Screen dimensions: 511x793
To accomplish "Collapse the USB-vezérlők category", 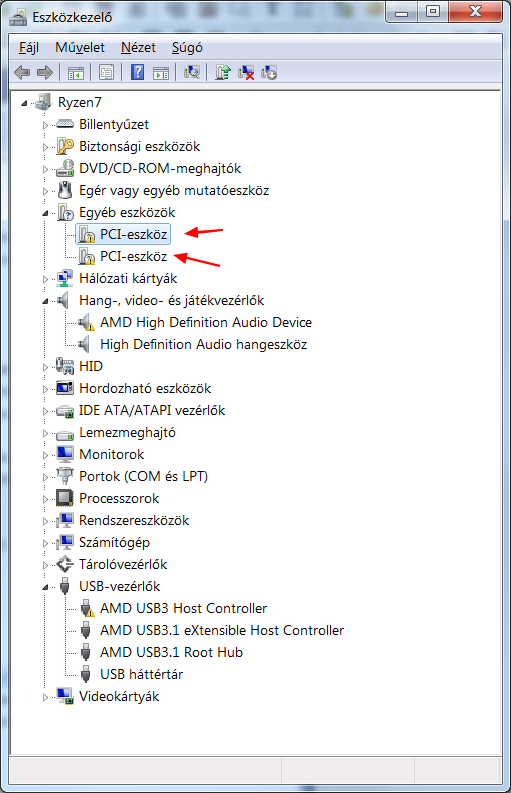I will 46,587.
